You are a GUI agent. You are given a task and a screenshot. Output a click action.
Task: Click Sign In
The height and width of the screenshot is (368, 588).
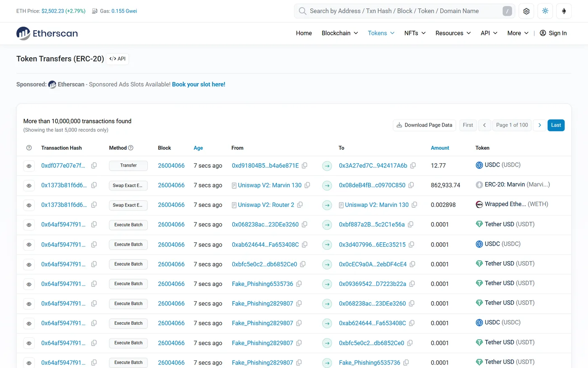(553, 33)
